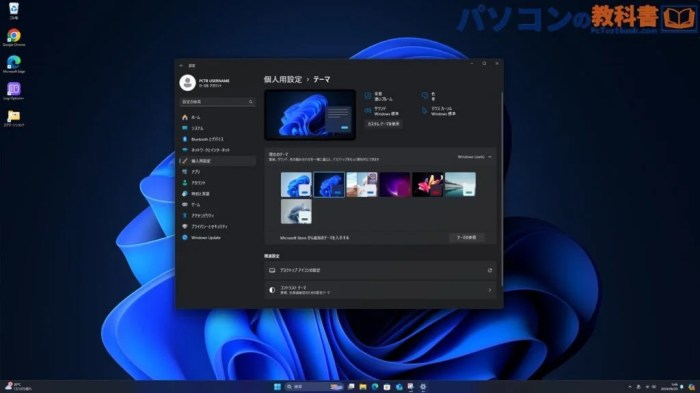This screenshot has width=700, height=393.
Task: Open the Microsoft Edge desktop shortcut
Action: tap(14, 64)
